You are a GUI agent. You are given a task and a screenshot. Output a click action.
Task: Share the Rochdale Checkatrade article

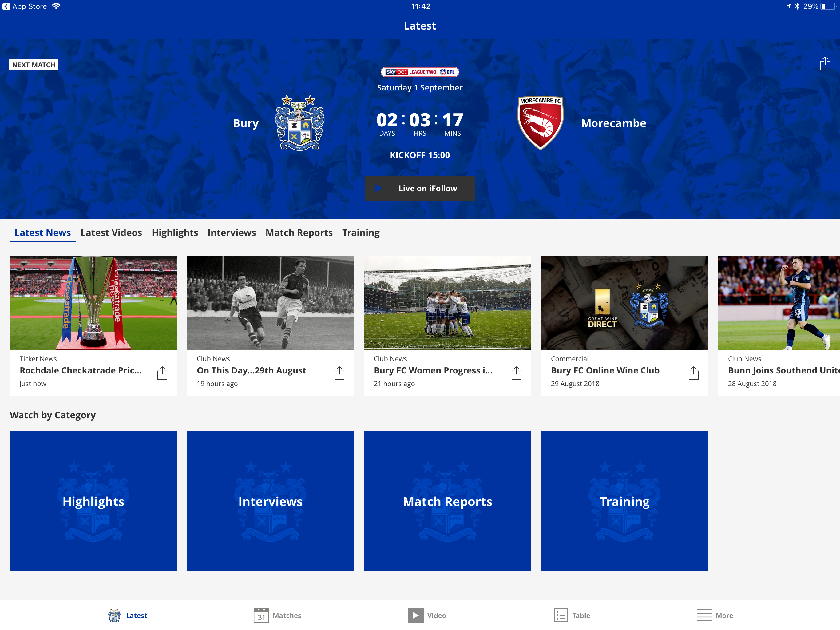click(162, 373)
